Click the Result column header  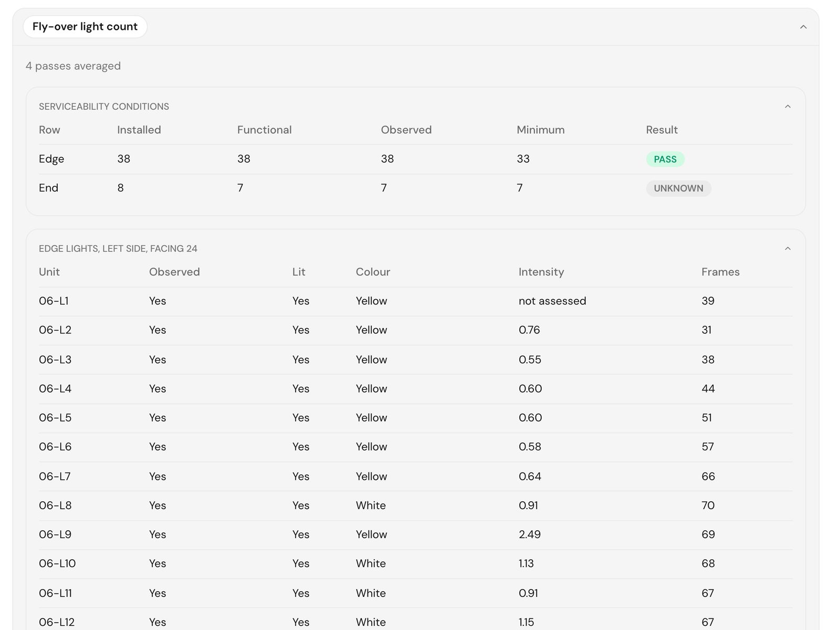[661, 130]
